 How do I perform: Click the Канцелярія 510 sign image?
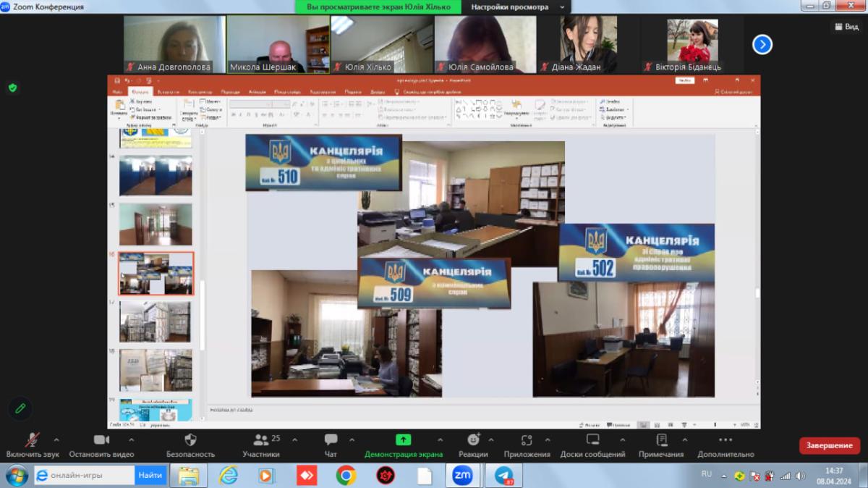pyautogui.click(x=323, y=162)
